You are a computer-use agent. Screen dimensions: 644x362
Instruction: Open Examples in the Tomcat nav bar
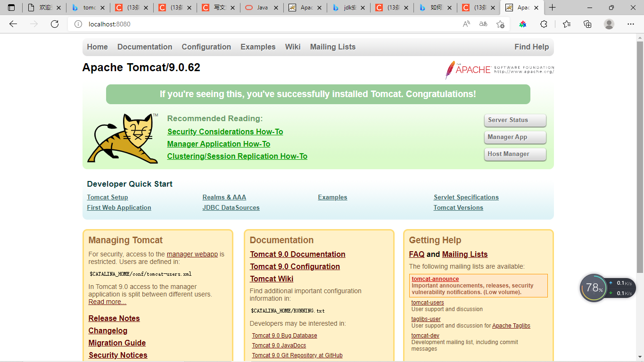[258, 47]
